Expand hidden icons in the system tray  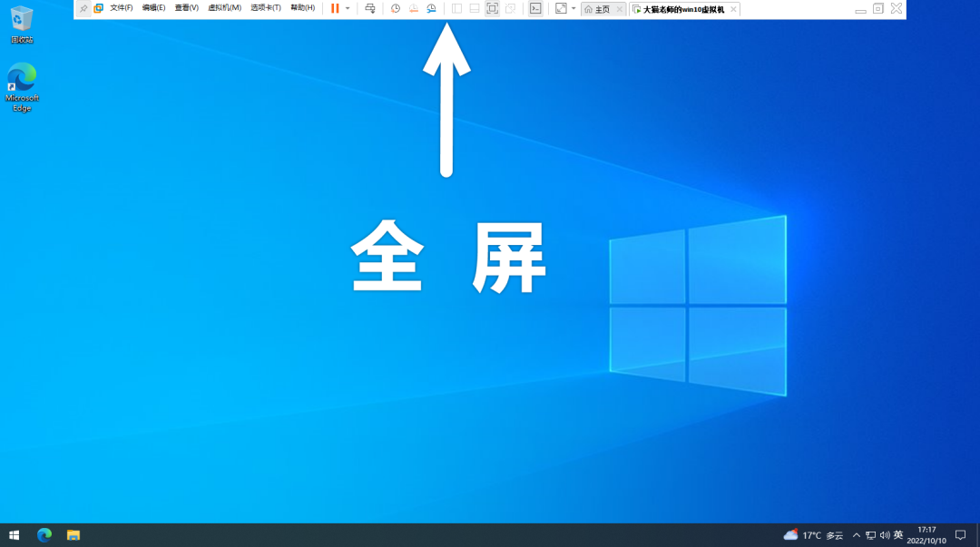856,535
